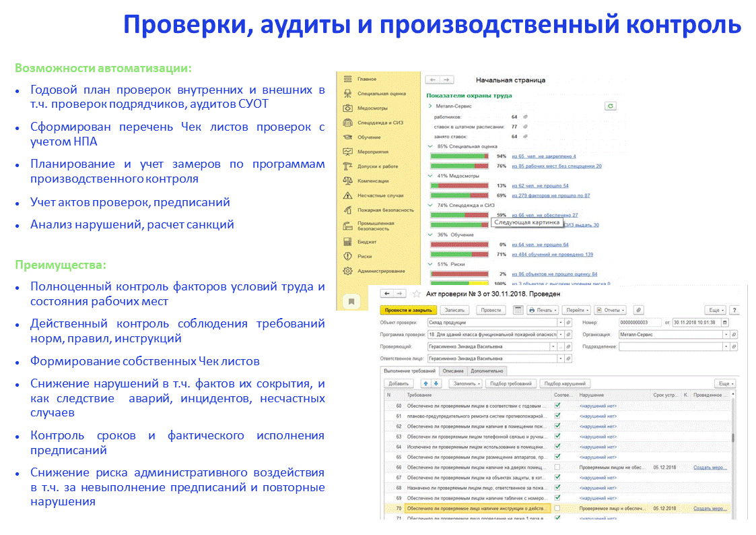Open link 'из 85 рабочих мест без спецоценки 20'
The width and height of the screenshot is (756, 535).
[x=557, y=166]
